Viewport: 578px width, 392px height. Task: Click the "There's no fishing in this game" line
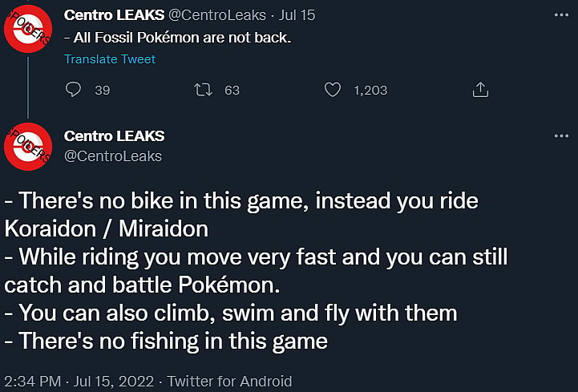(166, 340)
